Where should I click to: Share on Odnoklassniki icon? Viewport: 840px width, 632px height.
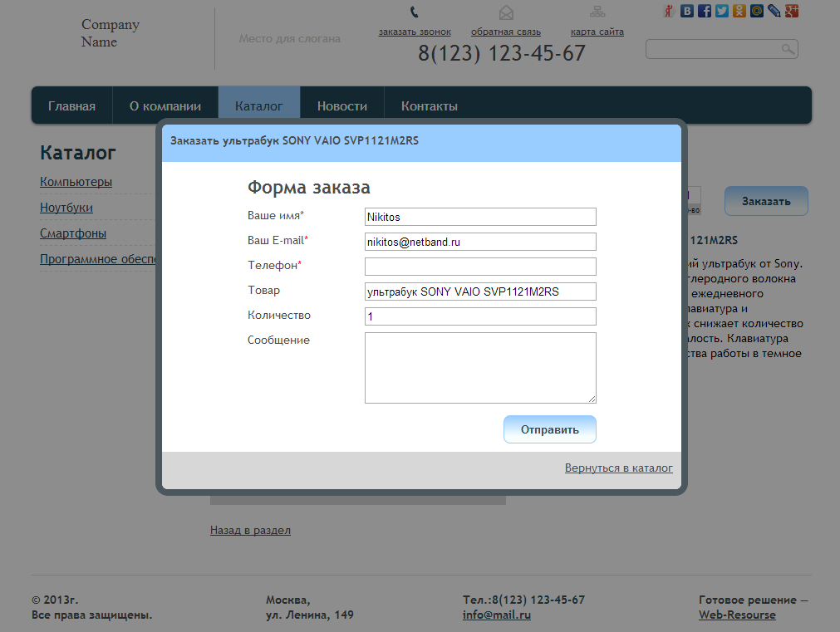pyautogui.click(x=739, y=12)
